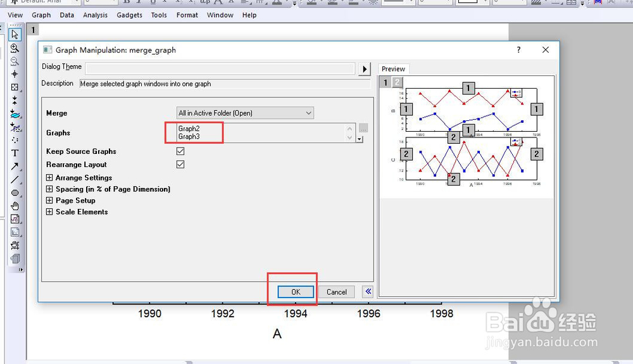Viewport: 633px width, 364px height.
Task: Expand Spacing (in % of Page Dimension)
Action: 49,189
